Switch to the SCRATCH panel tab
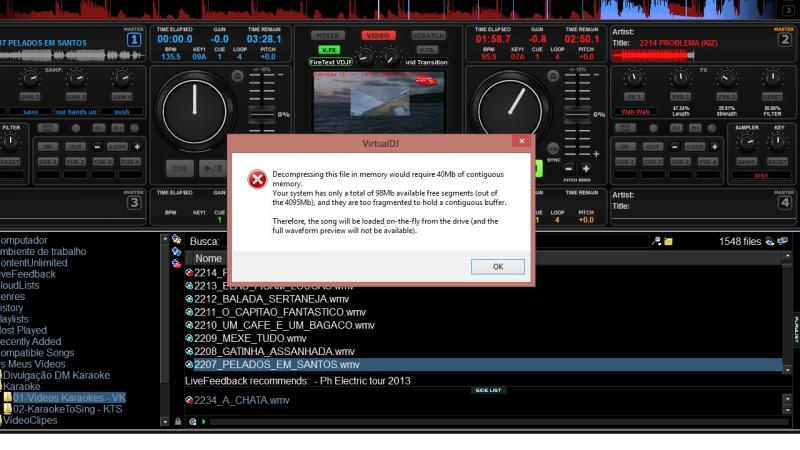Image resolution: width=800 pixels, height=450 pixels. 428,35
